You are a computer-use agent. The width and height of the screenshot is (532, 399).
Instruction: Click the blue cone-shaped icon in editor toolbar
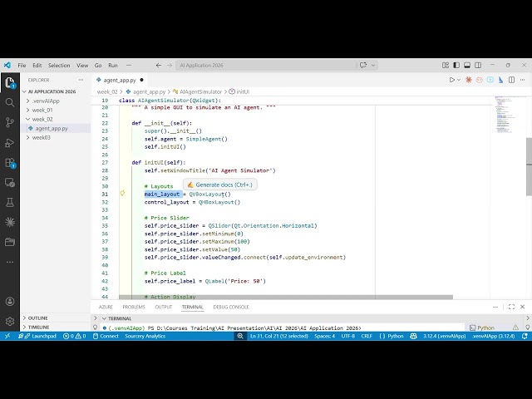pyautogui.click(x=500, y=80)
